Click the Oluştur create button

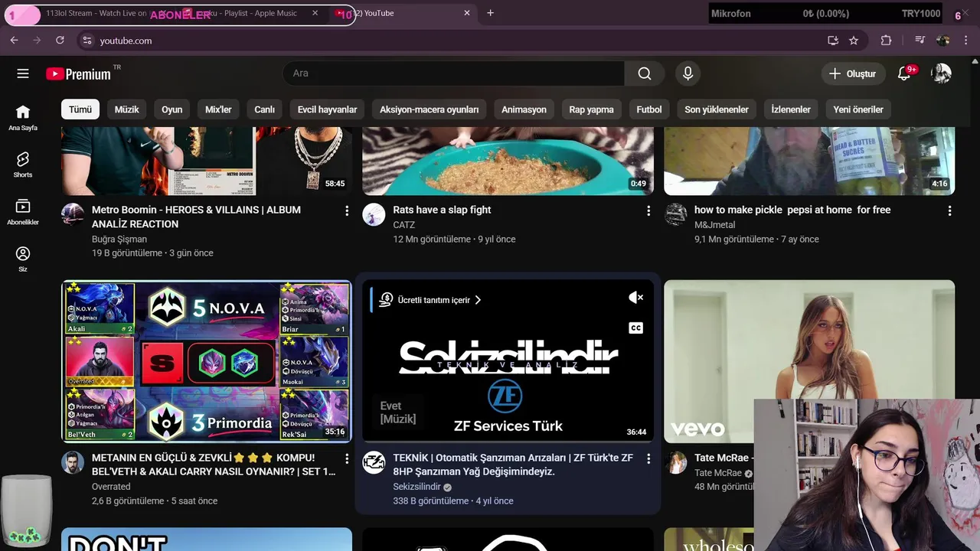click(853, 73)
